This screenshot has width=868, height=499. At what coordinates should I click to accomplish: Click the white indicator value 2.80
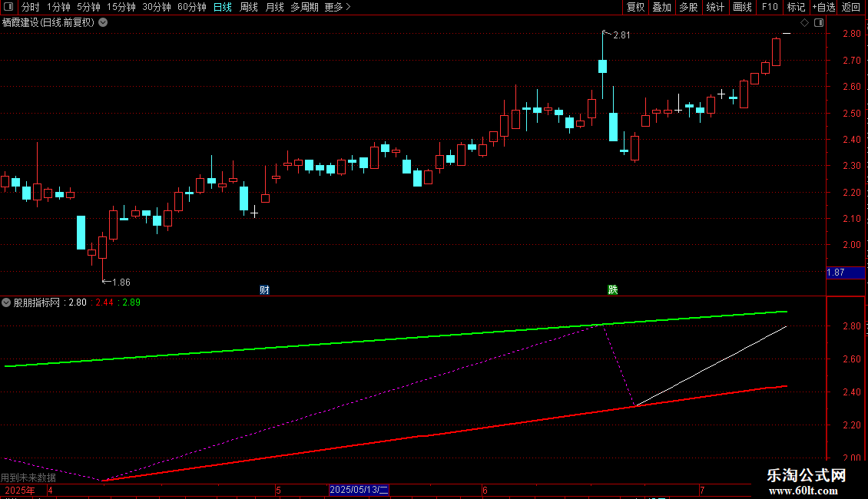(78, 302)
